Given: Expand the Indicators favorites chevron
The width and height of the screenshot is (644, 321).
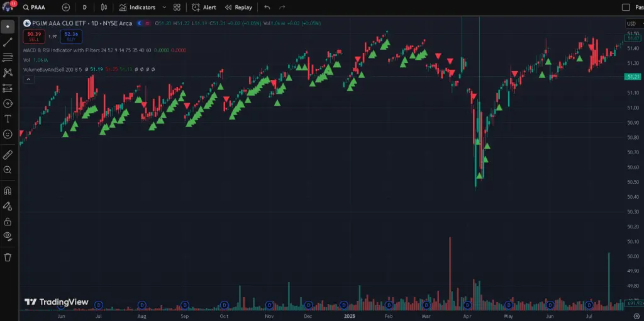Looking at the screenshot, I should tap(164, 8).
